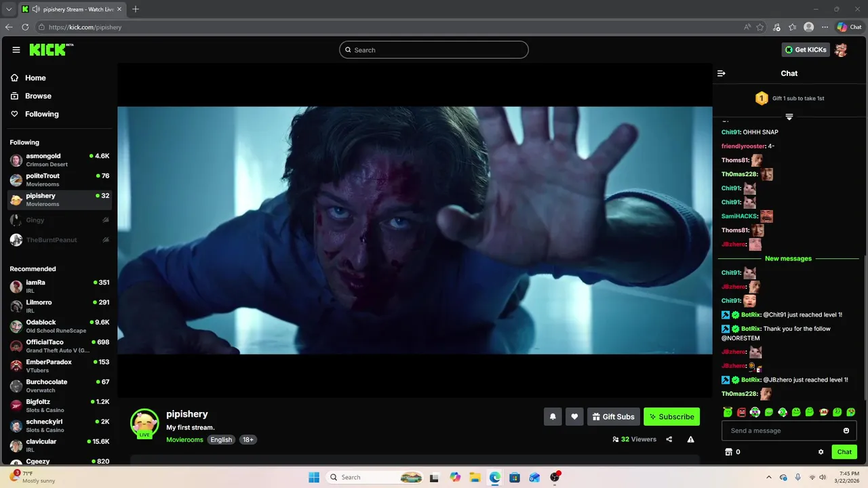Viewport: 868px width, 488px height.
Task: Open the Kick shop icon
Action: pos(729,452)
